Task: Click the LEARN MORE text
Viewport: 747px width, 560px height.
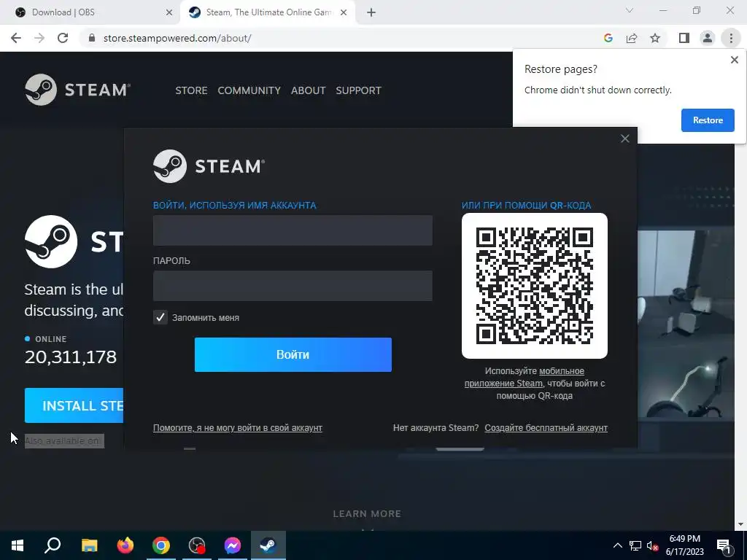Action: click(367, 514)
